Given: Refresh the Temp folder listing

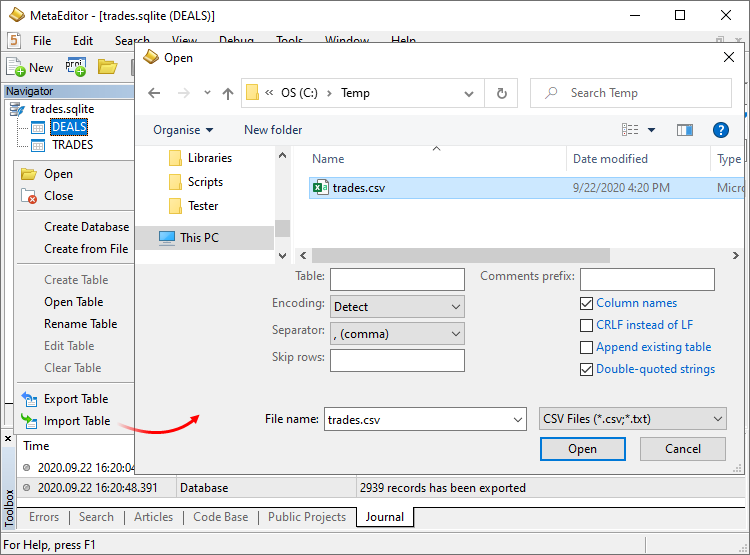Looking at the screenshot, I should 501,93.
